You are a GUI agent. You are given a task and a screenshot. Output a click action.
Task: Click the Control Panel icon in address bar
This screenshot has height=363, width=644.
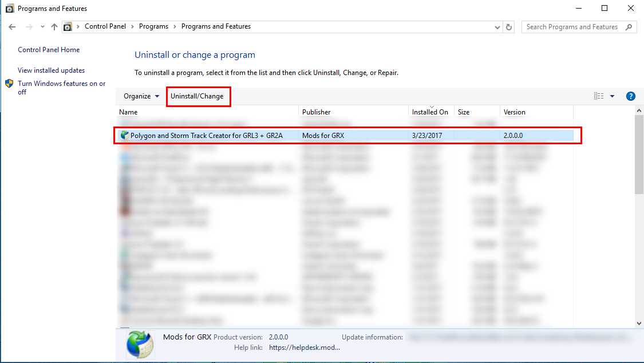(x=68, y=27)
